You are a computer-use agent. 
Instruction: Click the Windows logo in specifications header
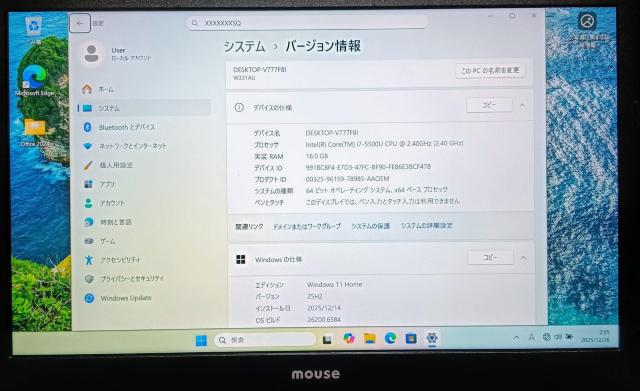coord(241,260)
